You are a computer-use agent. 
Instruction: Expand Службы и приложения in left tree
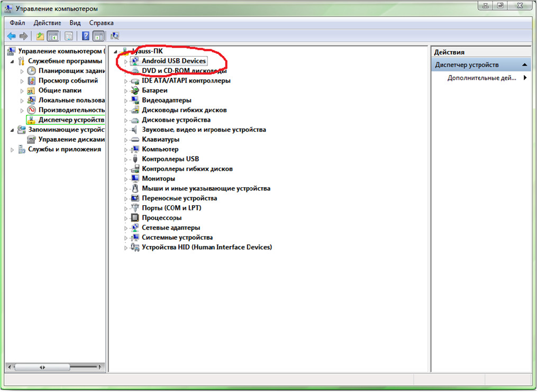(13, 150)
